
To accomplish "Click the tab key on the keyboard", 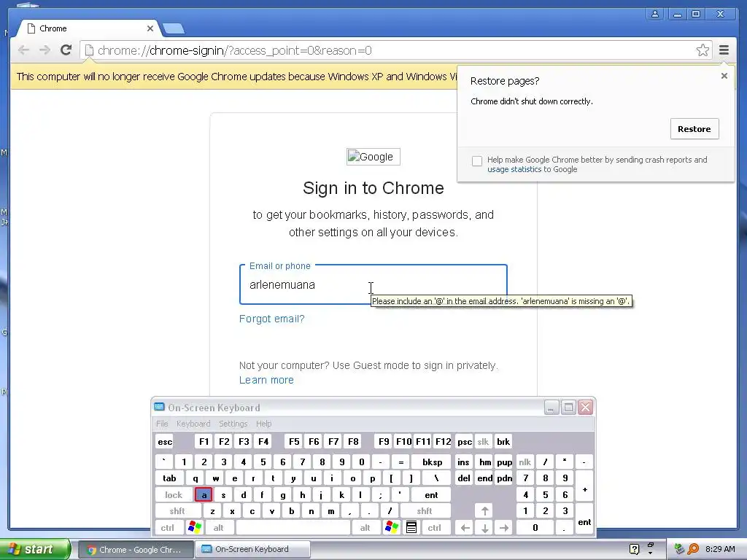I will pyautogui.click(x=169, y=478).
